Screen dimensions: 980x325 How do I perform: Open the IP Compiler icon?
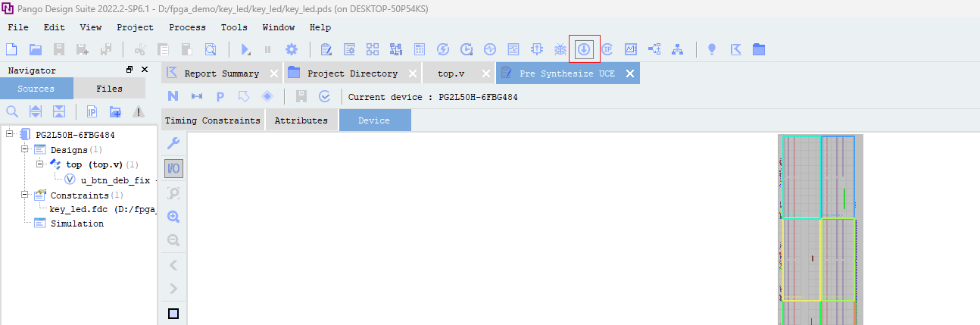607,49
